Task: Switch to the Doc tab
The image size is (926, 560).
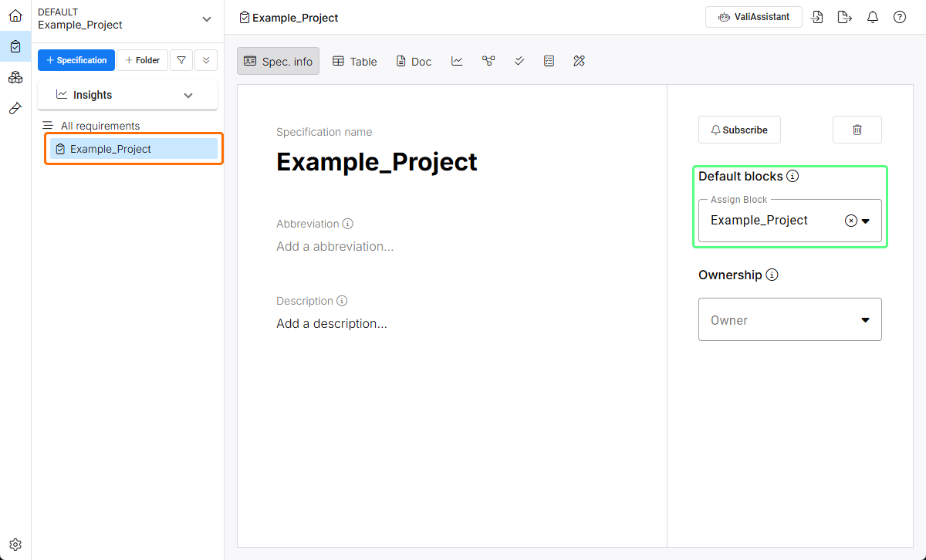Action: [414, 61]
